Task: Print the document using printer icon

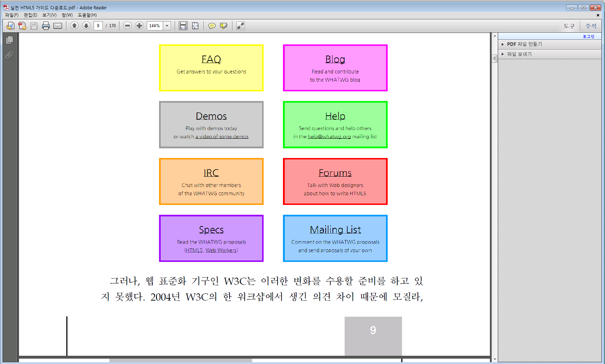Action: (46, 26)
